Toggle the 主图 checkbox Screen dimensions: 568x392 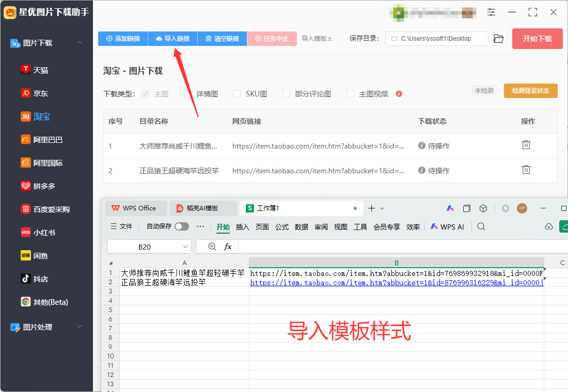coord(145,94)
